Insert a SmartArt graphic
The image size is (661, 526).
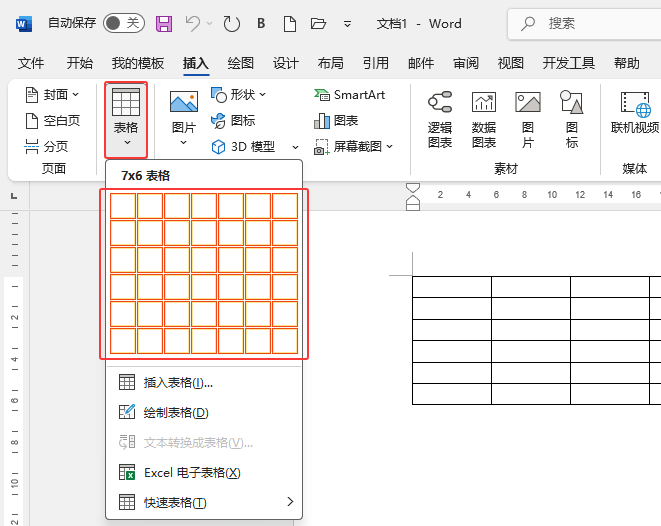click(x=349, y=95)
